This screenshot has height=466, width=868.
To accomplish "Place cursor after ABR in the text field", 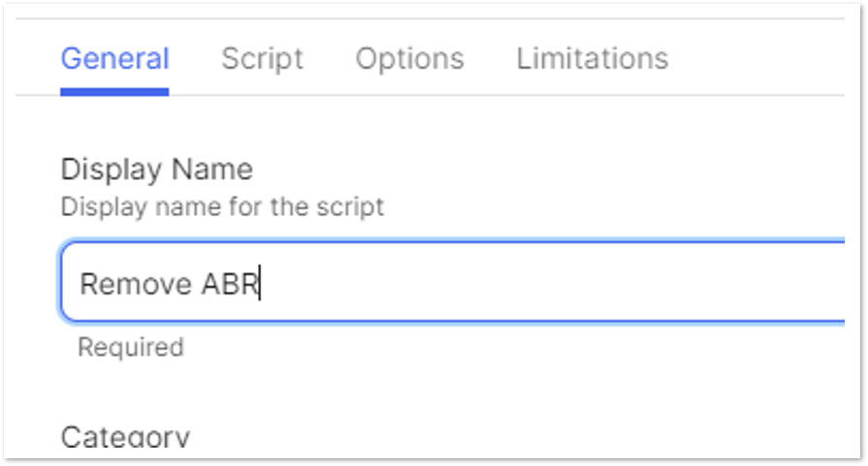I will (x=260, y=284).
